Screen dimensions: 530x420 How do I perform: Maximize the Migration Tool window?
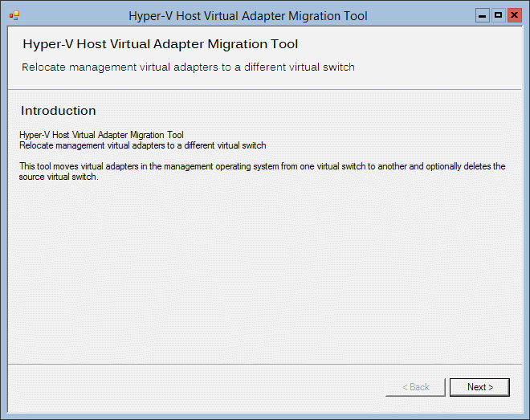point(498,15)
